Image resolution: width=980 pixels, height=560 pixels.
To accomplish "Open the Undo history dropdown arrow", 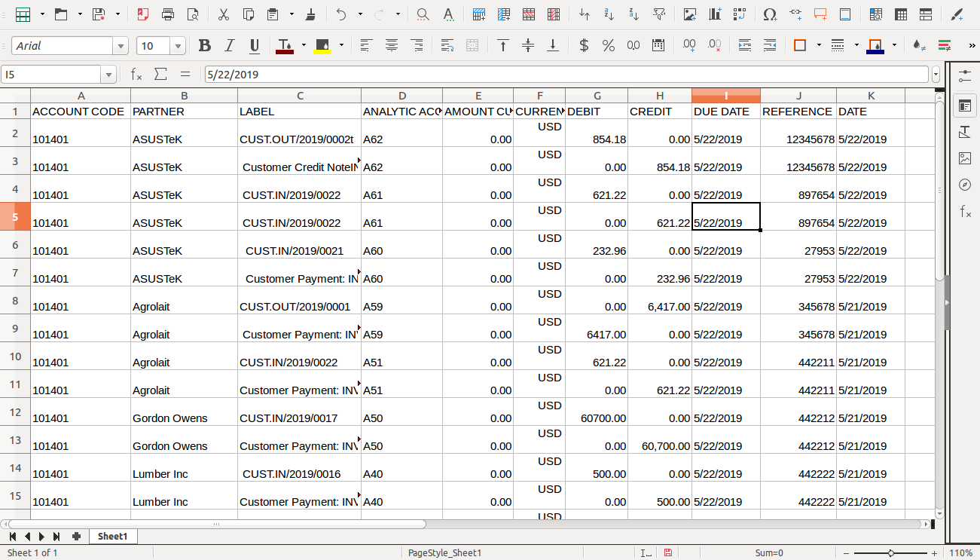I will click(x=359, y=14).
